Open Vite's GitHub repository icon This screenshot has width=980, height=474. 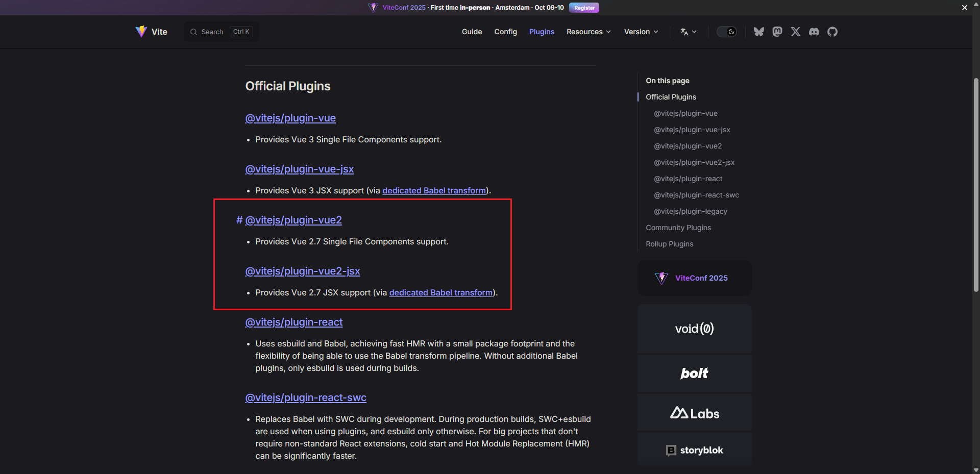pyautogui.click(x=832, y=32)
